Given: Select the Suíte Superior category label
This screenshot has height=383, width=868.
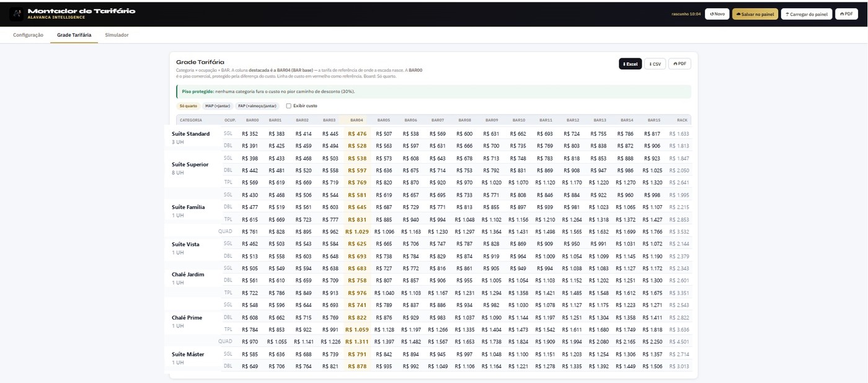Looking at the screenshot, I should tap(190, 164).
